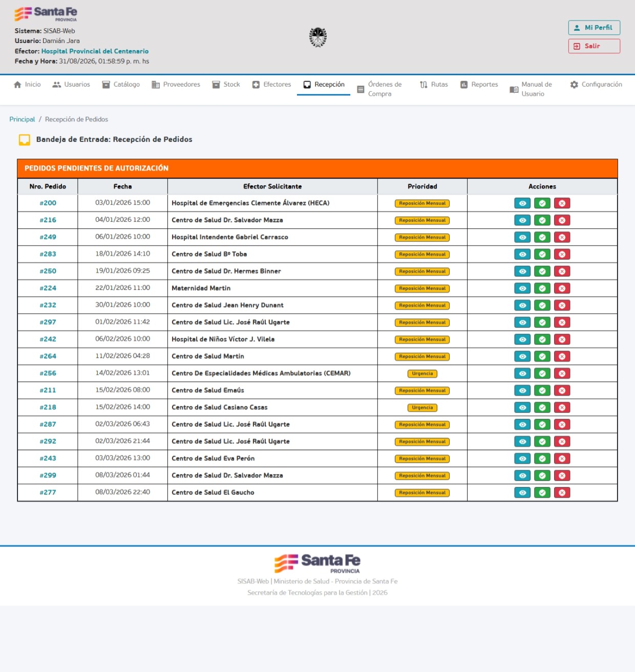635x672 pixels.
Task: View urgent order #218 eye icon
Action: [522, 408]
